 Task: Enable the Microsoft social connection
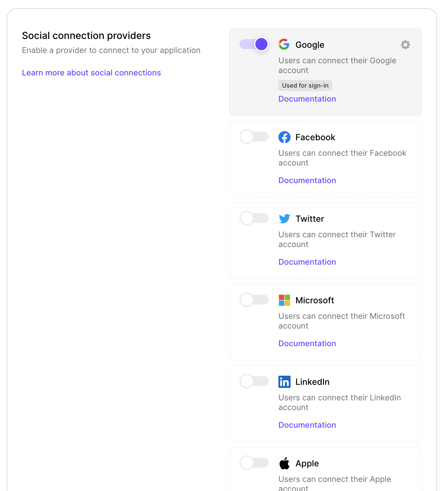254,300
